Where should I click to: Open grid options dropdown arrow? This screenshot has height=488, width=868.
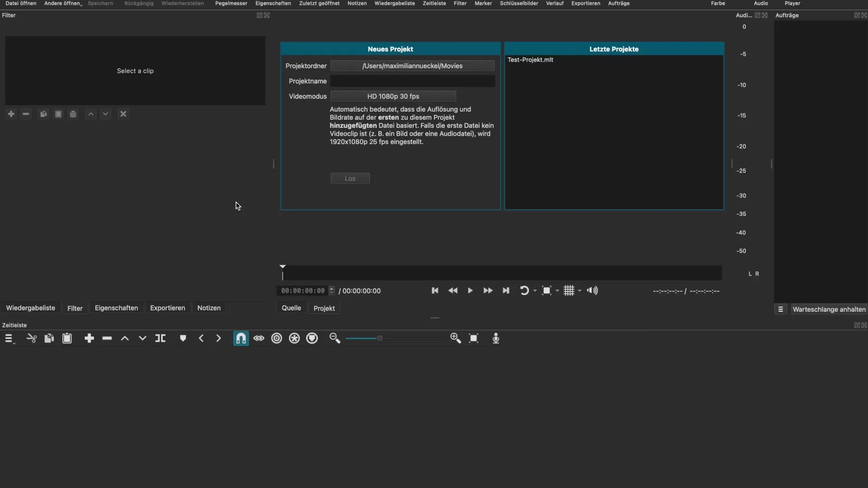(x=580, y=291)
